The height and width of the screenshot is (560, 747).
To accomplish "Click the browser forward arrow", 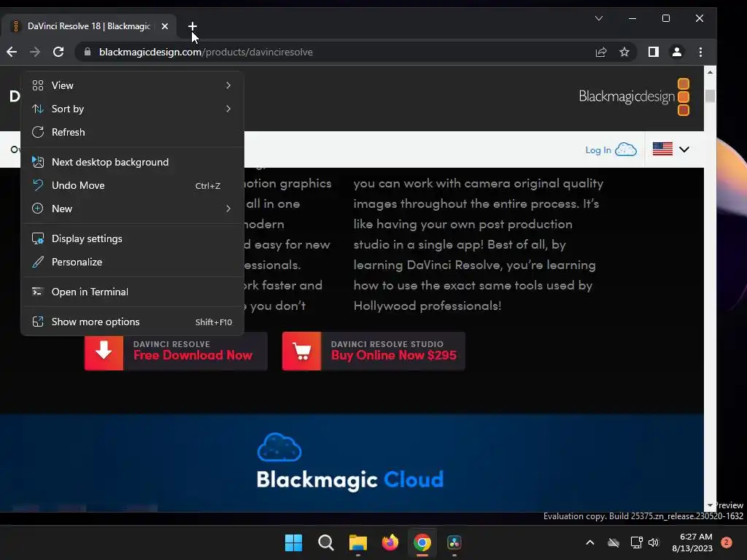I will click(x=35, y=52).
